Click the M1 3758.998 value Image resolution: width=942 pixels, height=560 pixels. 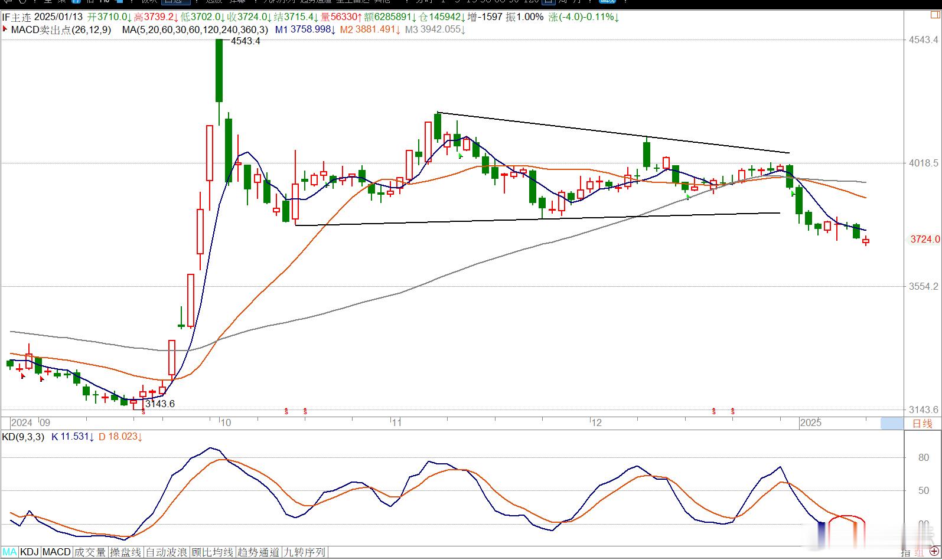[x=305, y=30]
